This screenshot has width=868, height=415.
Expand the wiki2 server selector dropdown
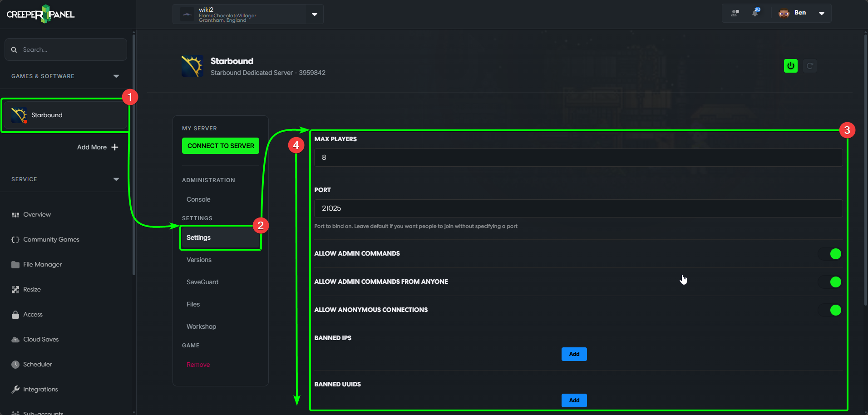[x=314, y=14]
